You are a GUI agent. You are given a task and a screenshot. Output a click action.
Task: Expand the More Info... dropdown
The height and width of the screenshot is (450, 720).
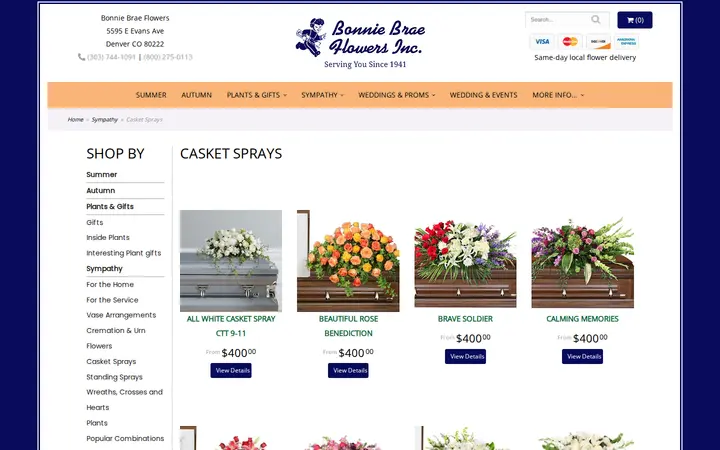pos(558,95)
